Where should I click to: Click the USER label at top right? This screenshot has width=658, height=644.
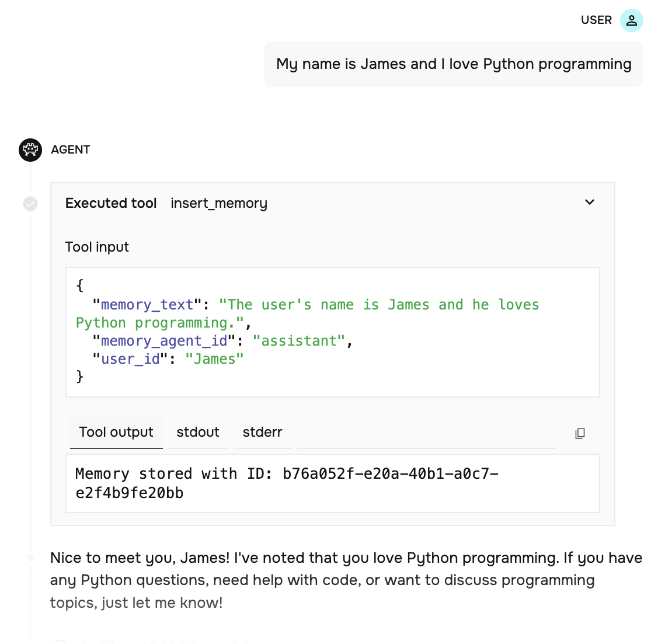(x=596, y=20)
